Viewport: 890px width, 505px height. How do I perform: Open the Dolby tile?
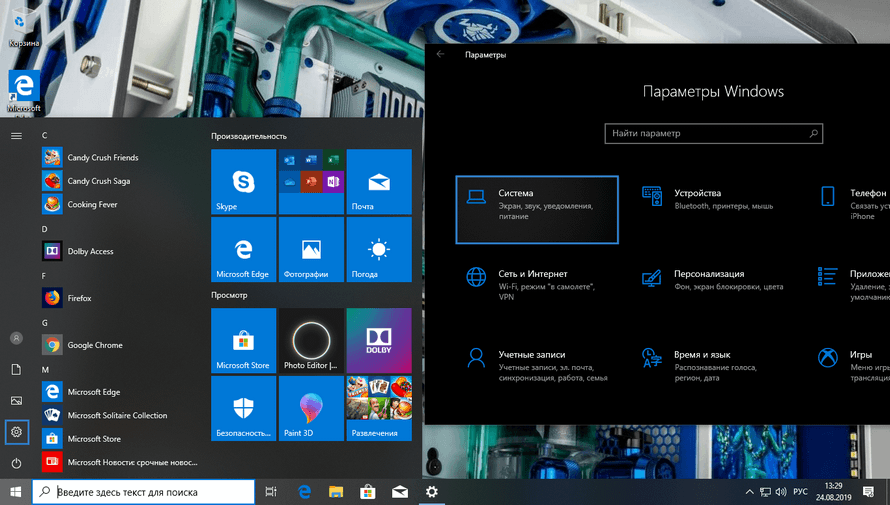click(x=379, y=340)
